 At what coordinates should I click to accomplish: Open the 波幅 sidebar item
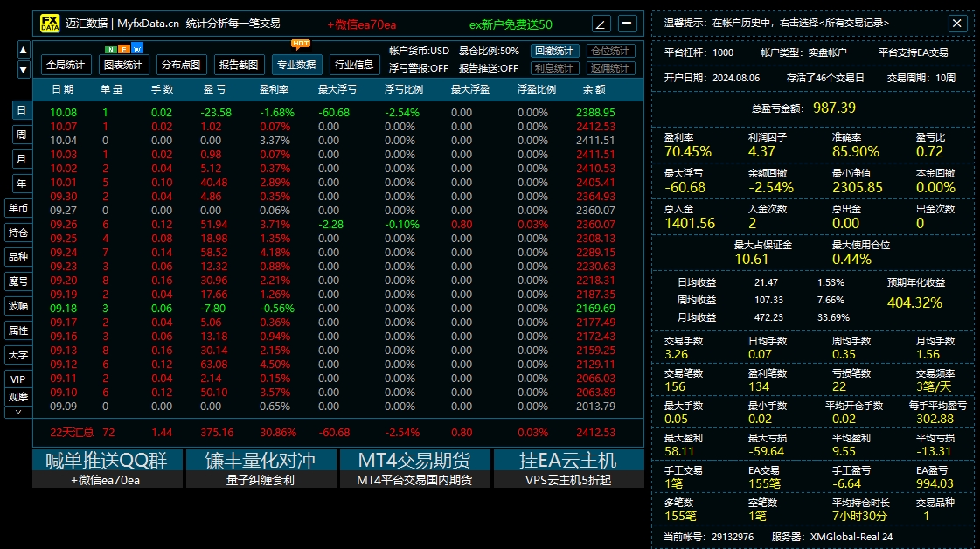point(18,306)
